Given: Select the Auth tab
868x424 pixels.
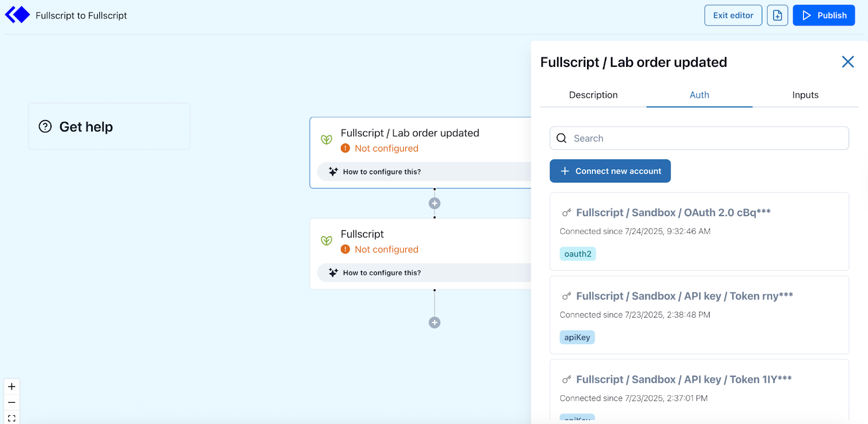Looking at the screenshot, I should click(x=699, y=95).
